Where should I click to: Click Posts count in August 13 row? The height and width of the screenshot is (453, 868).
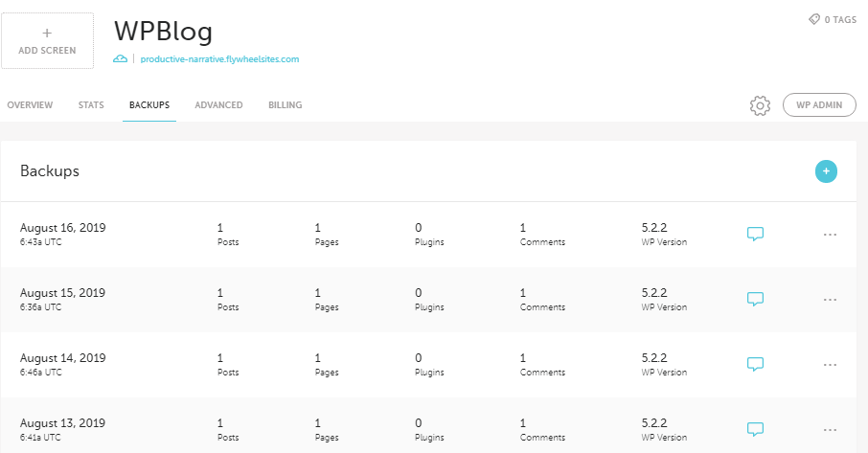[228, 430]
